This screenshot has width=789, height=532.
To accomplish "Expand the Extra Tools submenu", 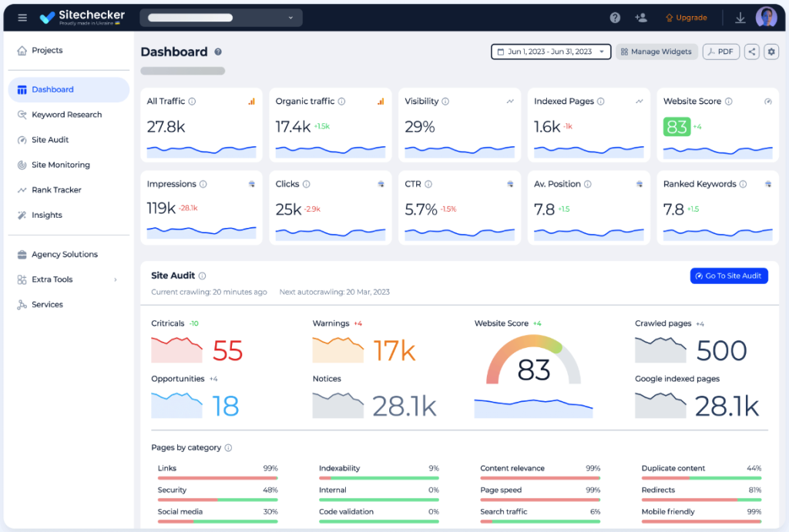I will [x=116, y=279].
